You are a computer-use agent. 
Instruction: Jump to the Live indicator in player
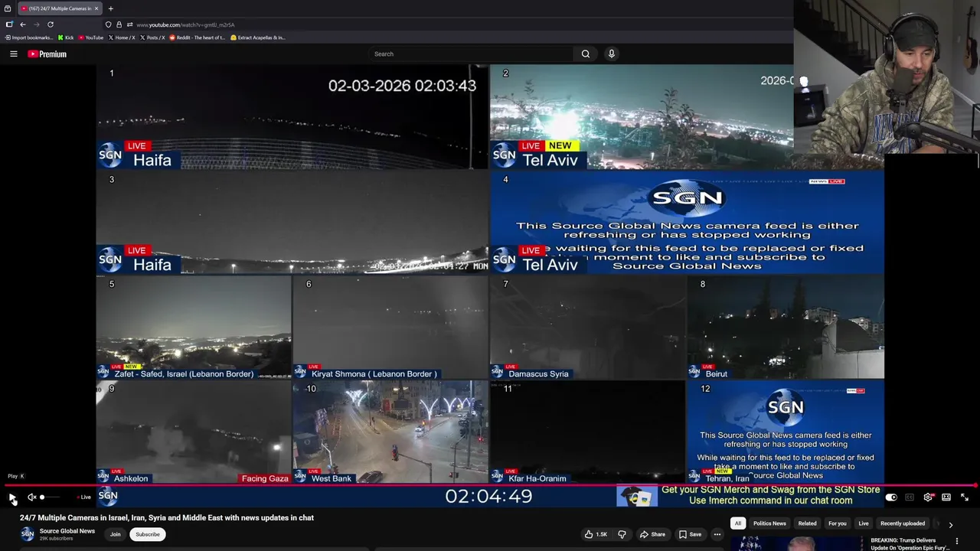[x=84, y=497]
